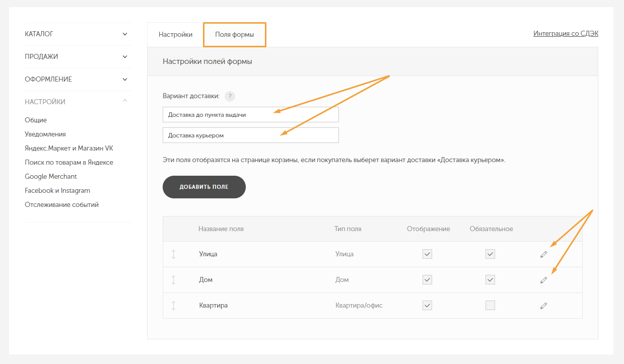624x364 pixels.
Task: Open help tooltip next to Вариант доставки
Action: click(230, 96)
